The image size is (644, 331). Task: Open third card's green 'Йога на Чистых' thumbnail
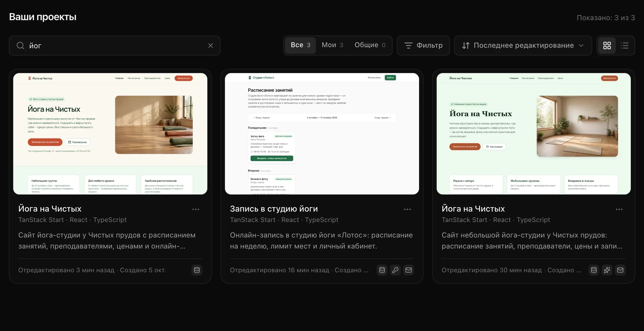534,134
